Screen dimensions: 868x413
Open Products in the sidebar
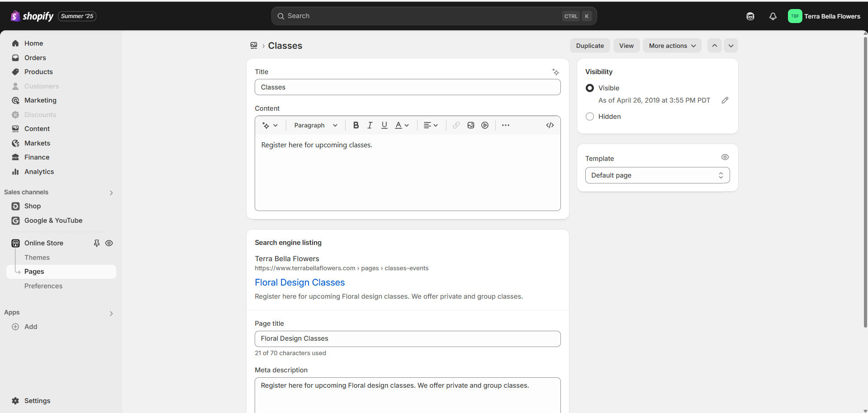[x=38, y=72]
